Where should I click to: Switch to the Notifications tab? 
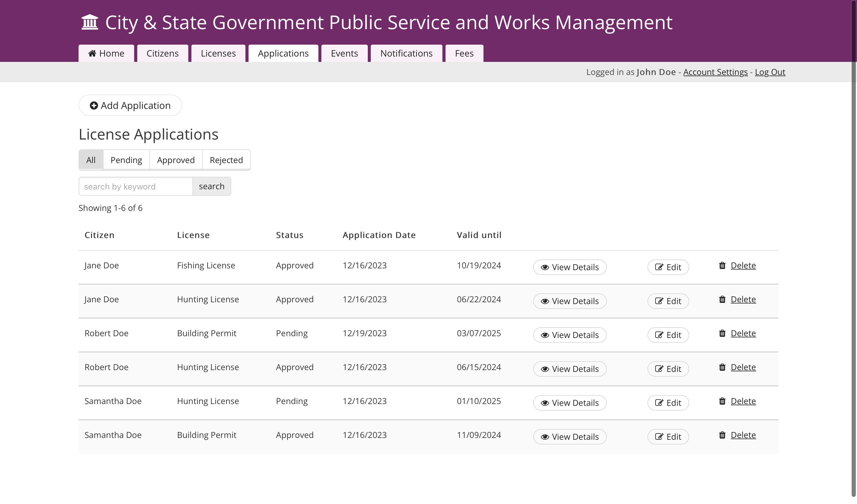[x=406, y=54]
